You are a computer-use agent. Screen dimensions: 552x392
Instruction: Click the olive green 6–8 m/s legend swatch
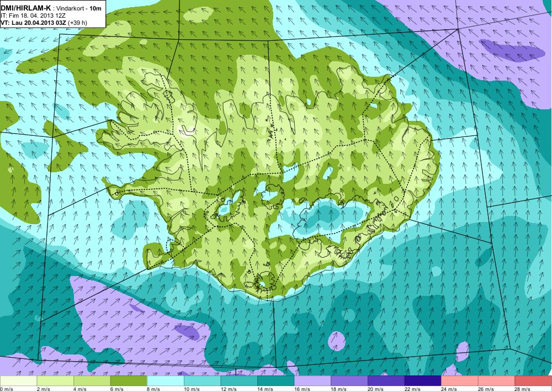[x=129, y=381]
